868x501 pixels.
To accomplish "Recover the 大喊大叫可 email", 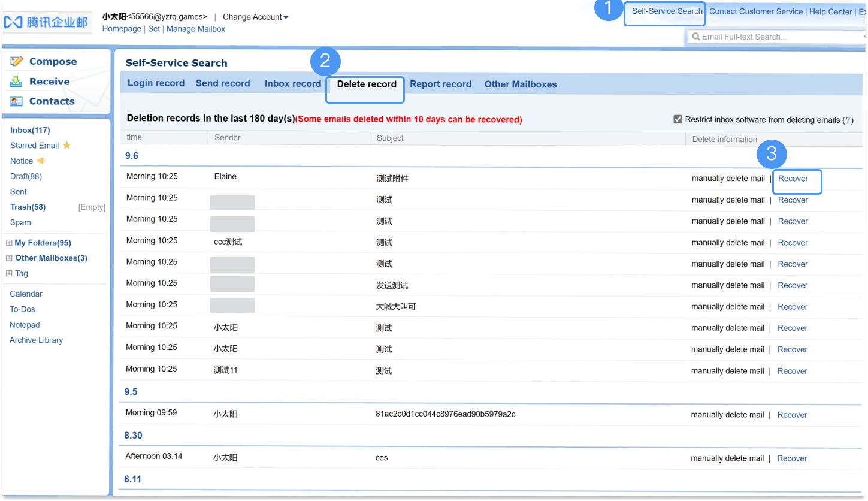I will click(793, 307).
